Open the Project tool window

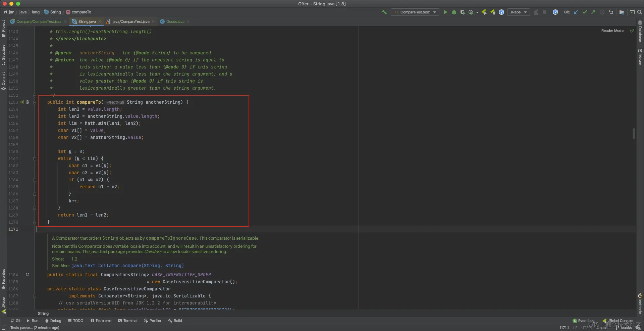tap(3, 28)
